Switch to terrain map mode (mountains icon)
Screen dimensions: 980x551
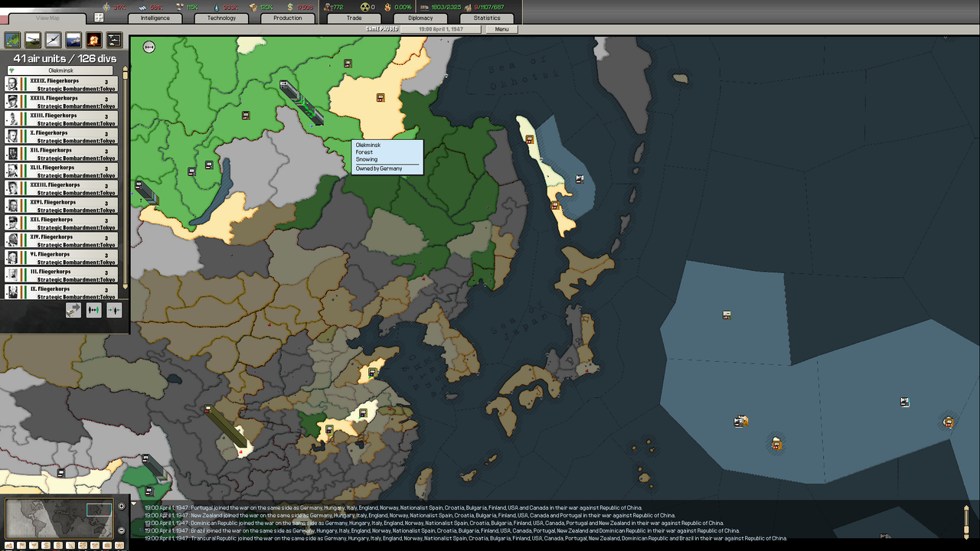[x=9, y=545]
